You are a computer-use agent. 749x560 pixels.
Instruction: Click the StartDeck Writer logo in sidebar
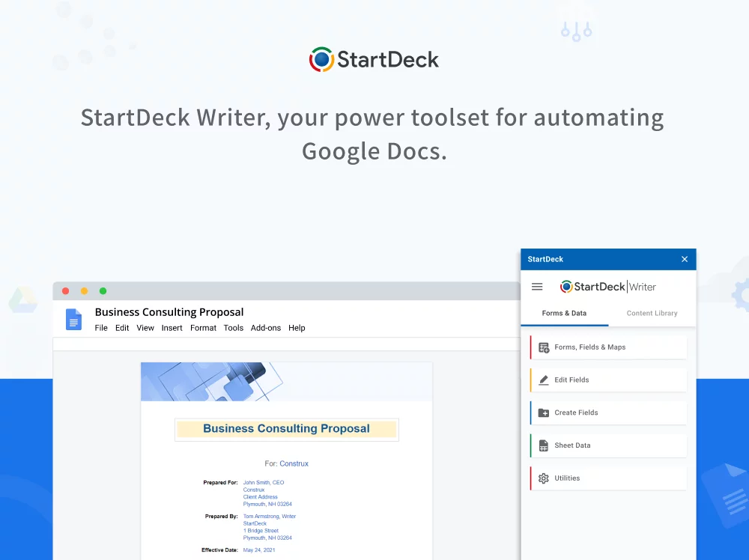[x=608, y=287]
